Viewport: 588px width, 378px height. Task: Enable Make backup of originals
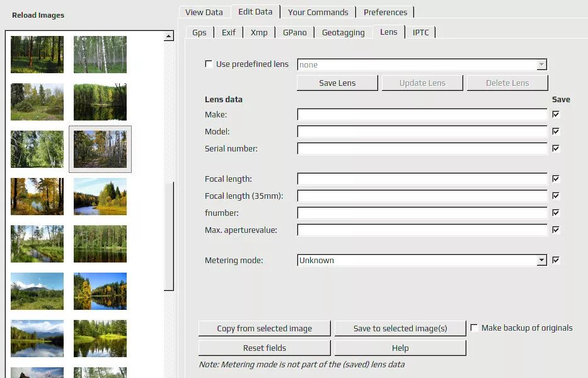click(x=474, y=328)
